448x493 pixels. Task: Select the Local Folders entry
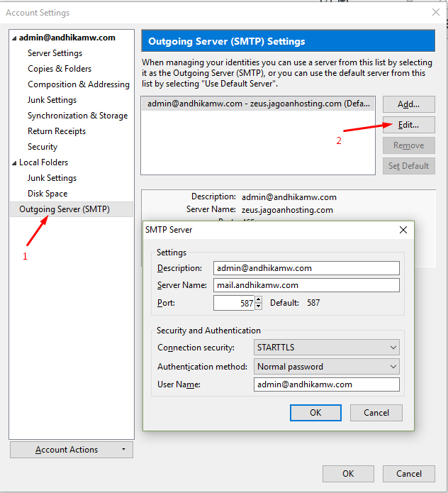tap(43, 162)
